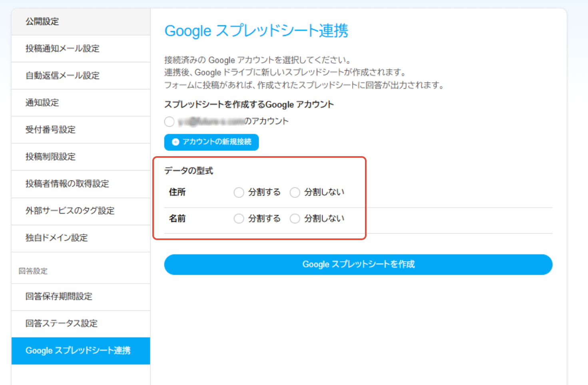Open 受付番号設定 settings

click(81, 130)
